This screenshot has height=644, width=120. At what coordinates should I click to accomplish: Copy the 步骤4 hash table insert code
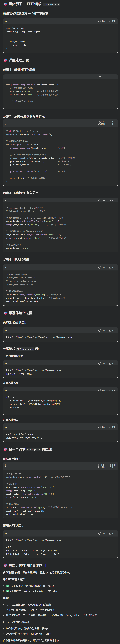coord(102,267)
